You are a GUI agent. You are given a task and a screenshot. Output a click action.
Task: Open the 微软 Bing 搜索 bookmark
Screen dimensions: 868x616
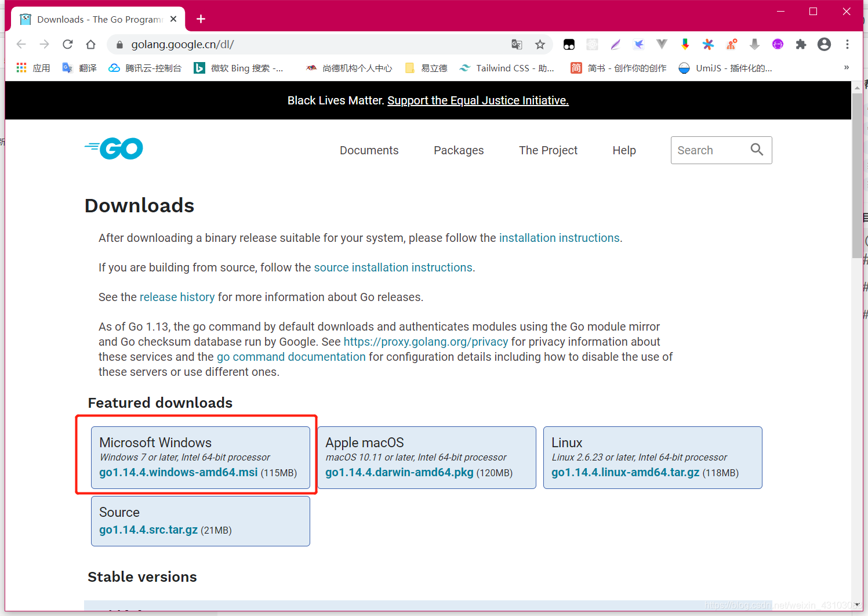(x=238, y=68)
